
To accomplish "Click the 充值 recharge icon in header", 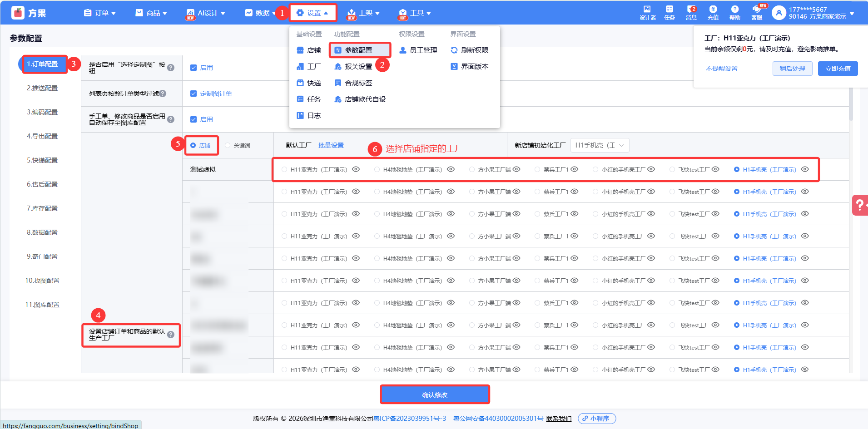I will click(713, 12).
